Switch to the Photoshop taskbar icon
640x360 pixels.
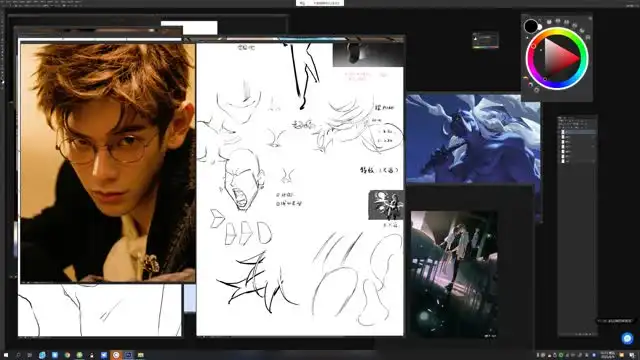[x=128, y=355]
